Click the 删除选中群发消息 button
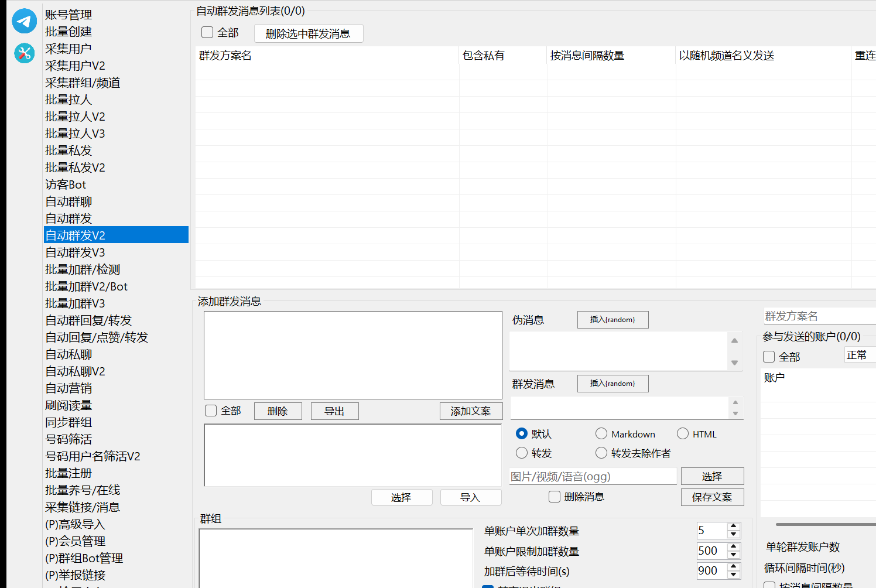Image resolution: width=876 pixels, height=588 pixels. click(x=309, y=33)
